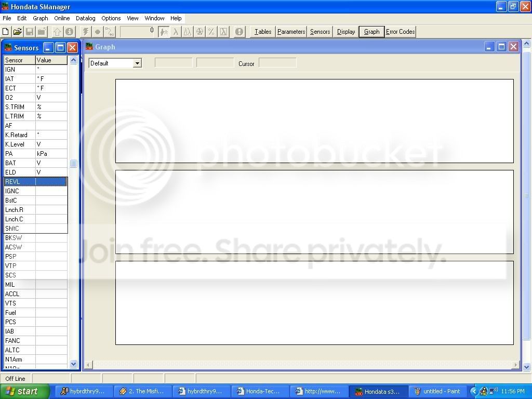Screen dimensions: 532x399
Task: Toggle the Error Codes window button
Action: [x=400, y=32]
